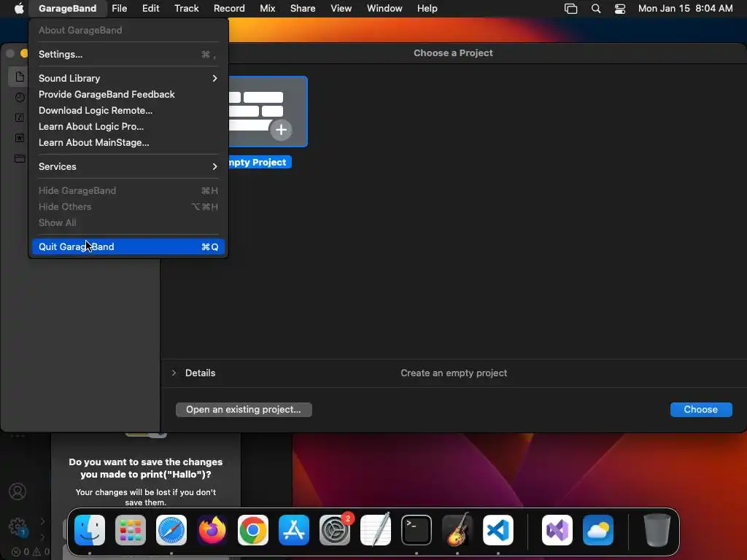The image size is (747, 560).
Task: Click the Empty Project label
Action: (x=260, y=163)
